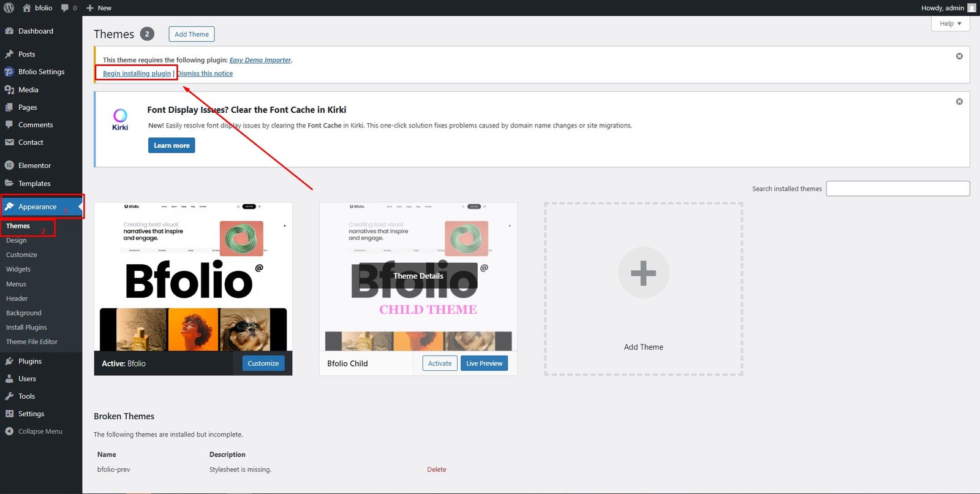This screenshot has width=980, height=494.
Task: Click the Pages icon in sidebar
Action: click(9, 107)
